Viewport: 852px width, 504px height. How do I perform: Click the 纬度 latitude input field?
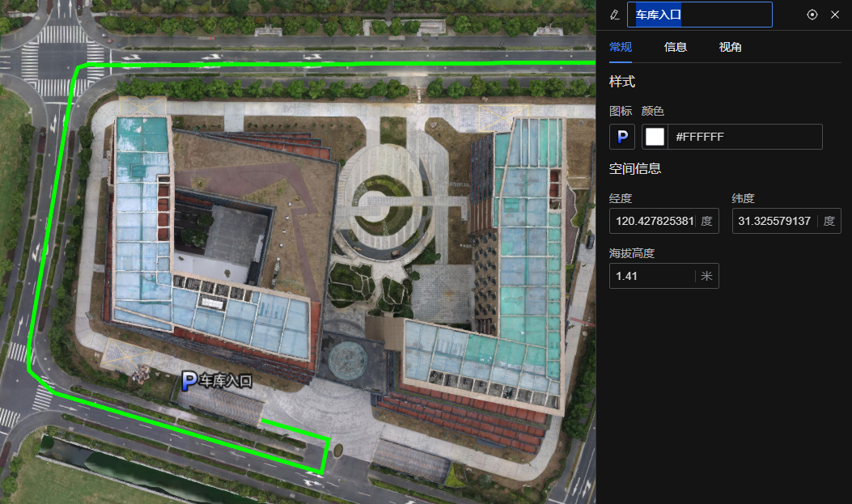(x=775, y=221)
